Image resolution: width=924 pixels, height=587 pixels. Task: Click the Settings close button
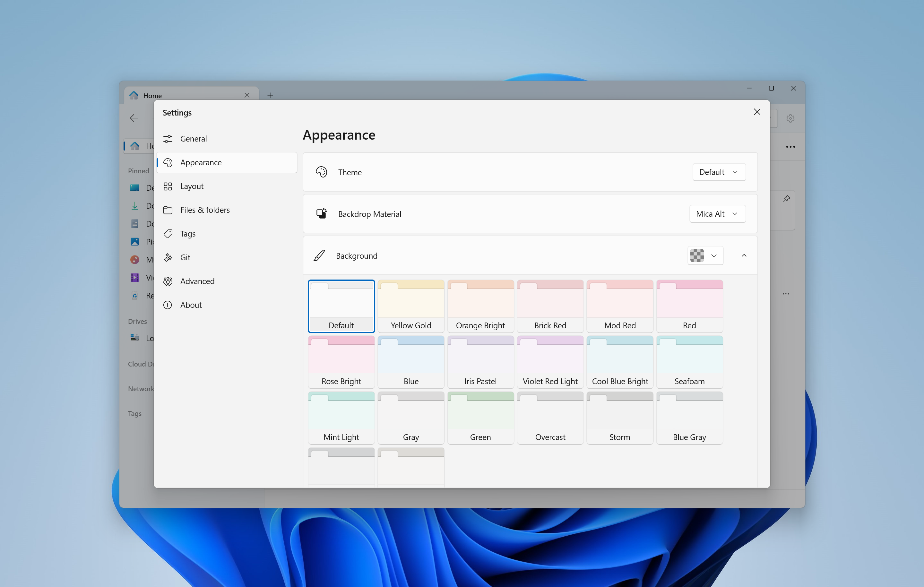click(x=757, y=112)
